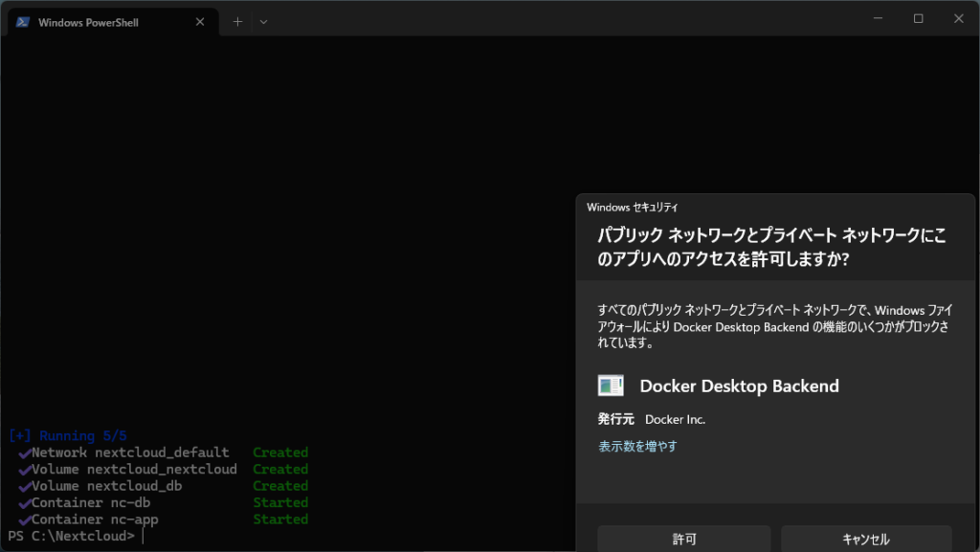Expand the terminal profile dropdown chevron
Viewport: 980px width, 552px height.
[264, 21]
